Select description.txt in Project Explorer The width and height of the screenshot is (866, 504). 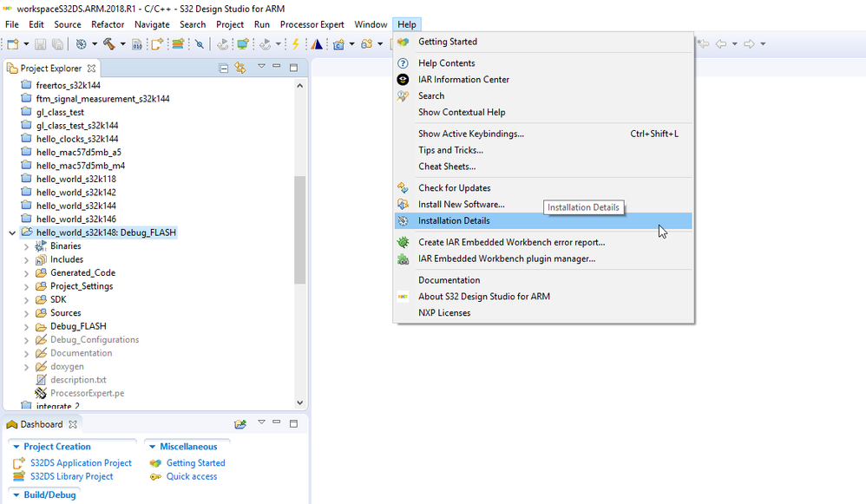(x=78, y=380)
